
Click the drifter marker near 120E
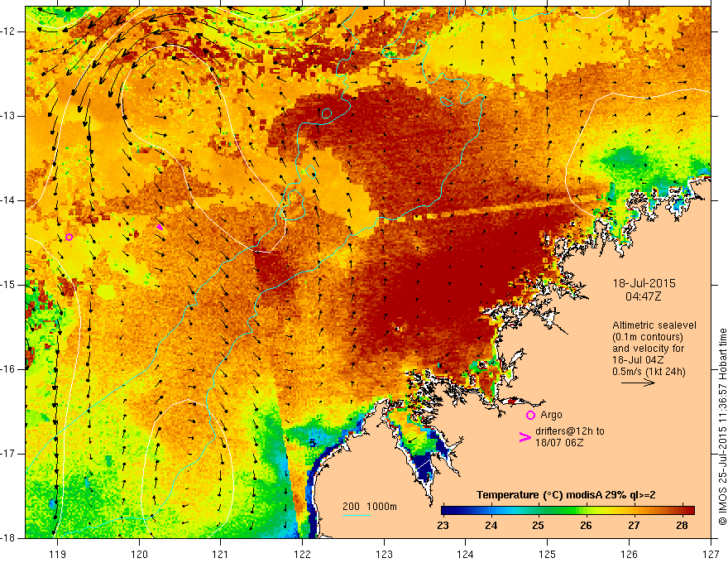pyautogui.click(x=160, y=227)
